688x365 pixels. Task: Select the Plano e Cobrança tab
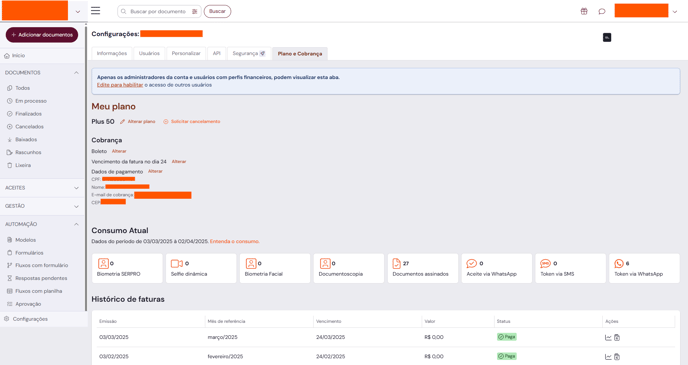point(300,54)
